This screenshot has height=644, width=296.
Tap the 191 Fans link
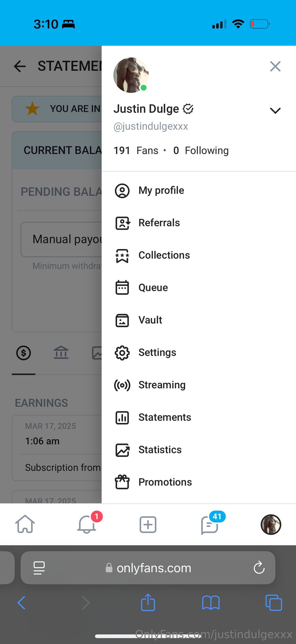(x=136, y=151)
